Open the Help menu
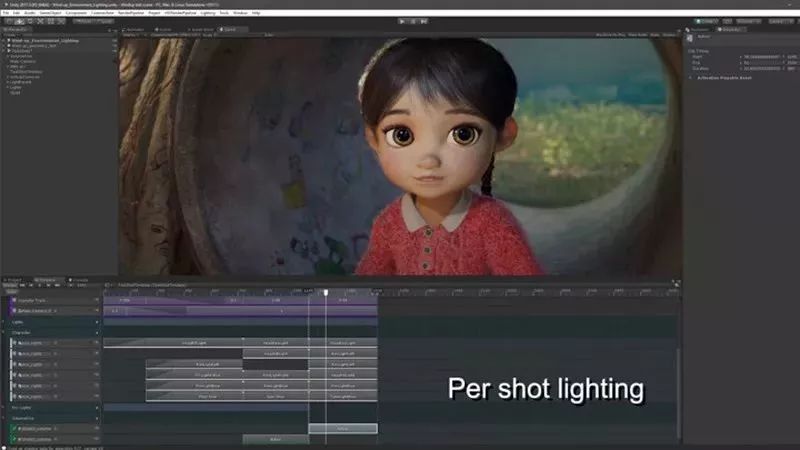 [x=256, y=13]
